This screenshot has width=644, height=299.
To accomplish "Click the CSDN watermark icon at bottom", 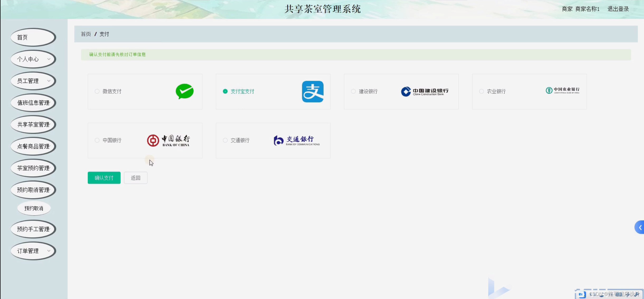I will 582,294.
